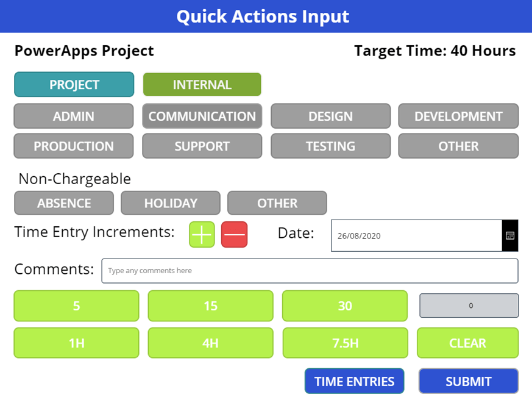Click the green plus increment icon
The image size is (532, 397).
coord(201,234)
